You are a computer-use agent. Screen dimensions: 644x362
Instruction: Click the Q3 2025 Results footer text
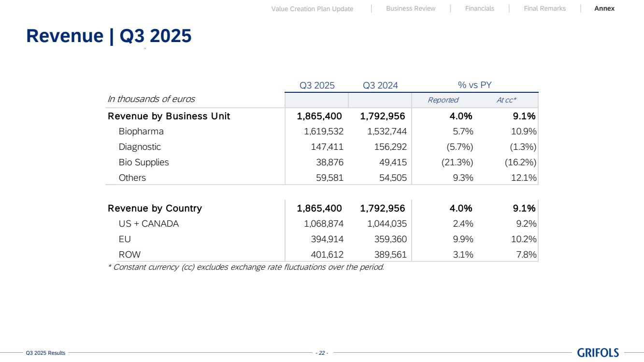pos(45,353)
